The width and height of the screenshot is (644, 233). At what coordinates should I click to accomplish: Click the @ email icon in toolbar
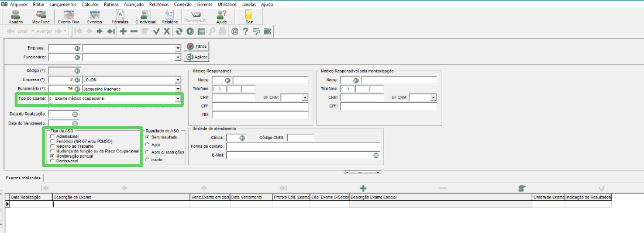[x=235, y=31]
